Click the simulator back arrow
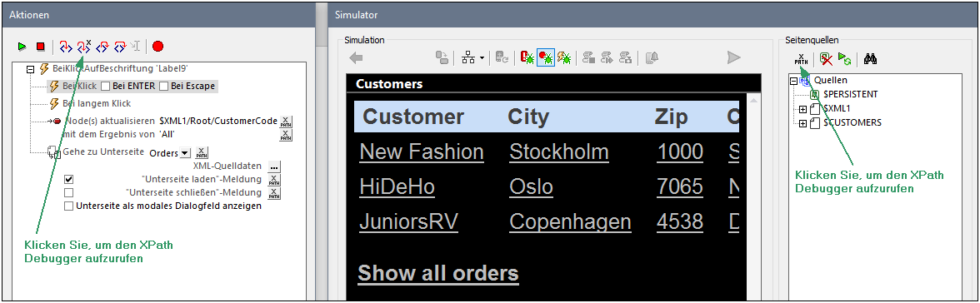This screenshot has width=980, height=303. pos(357,58)
